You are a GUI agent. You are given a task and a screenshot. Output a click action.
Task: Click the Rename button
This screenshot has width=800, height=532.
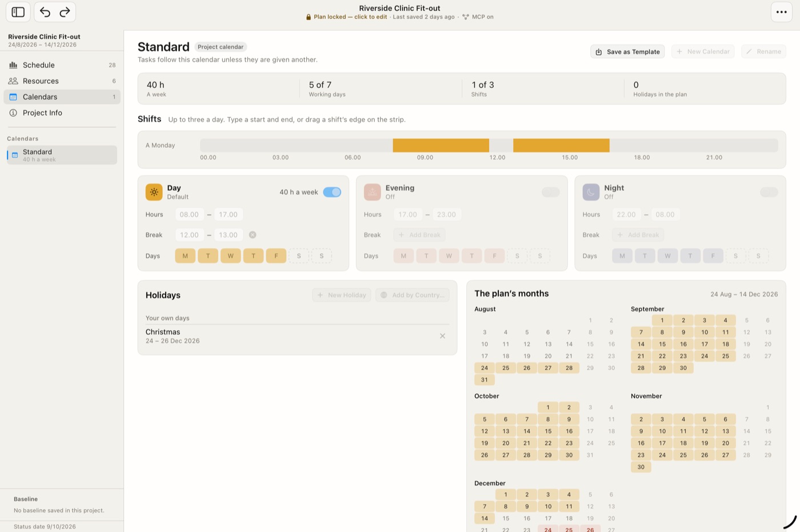[763, 51]
